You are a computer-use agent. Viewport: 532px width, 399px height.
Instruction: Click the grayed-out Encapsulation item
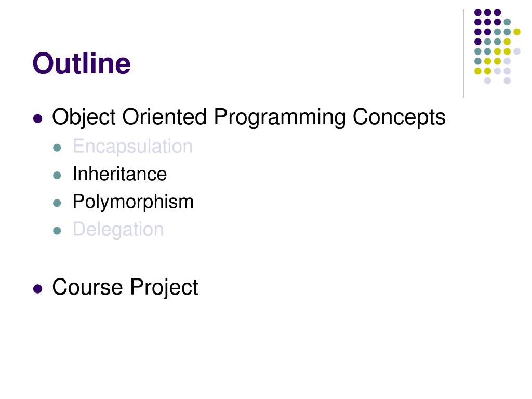(x=132, y=147)
